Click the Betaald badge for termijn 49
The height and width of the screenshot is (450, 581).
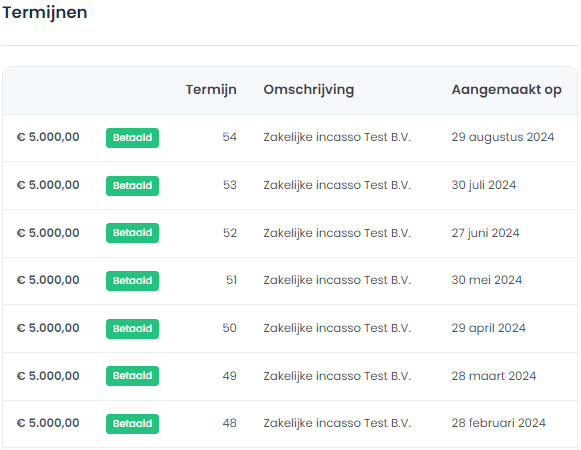pos(132,376)
